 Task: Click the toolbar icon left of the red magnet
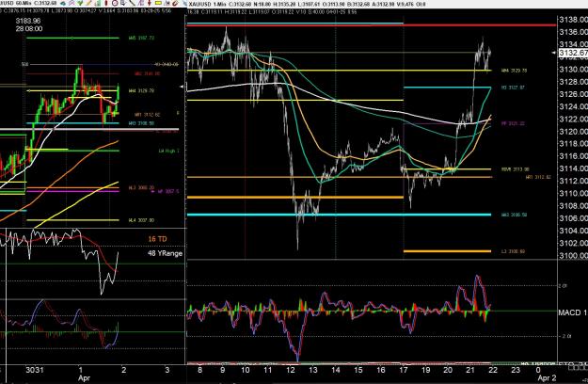pyautogui.click(x=167, y=3)
